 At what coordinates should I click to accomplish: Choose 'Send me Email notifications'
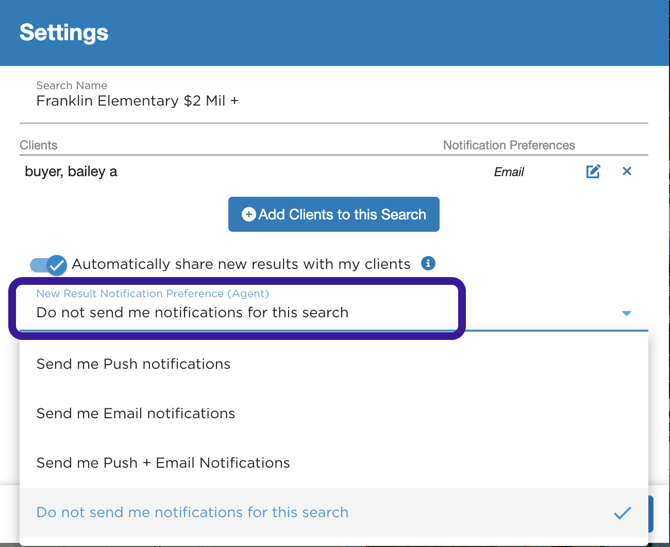point(135,413)
